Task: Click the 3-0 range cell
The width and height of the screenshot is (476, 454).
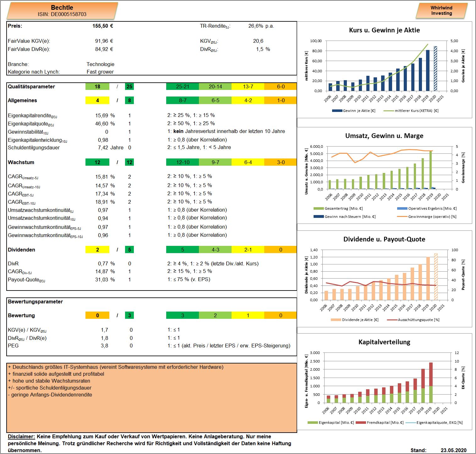Action: click(x=281, y=162)
